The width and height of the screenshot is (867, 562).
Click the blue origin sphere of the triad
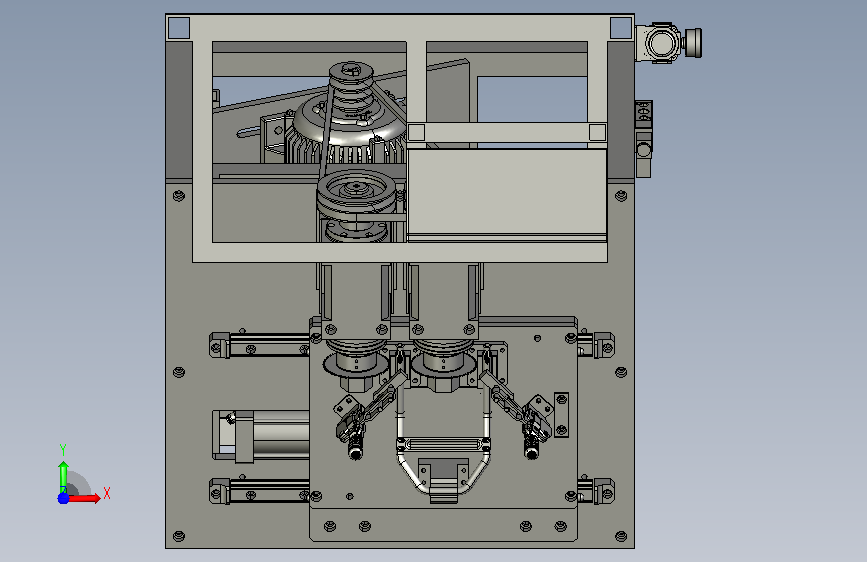point(63,498)
